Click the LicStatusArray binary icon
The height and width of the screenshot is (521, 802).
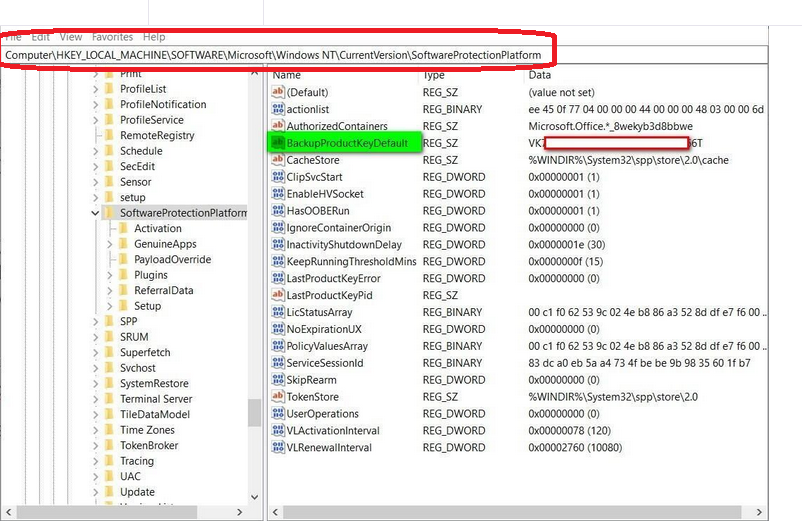(278, 311)
